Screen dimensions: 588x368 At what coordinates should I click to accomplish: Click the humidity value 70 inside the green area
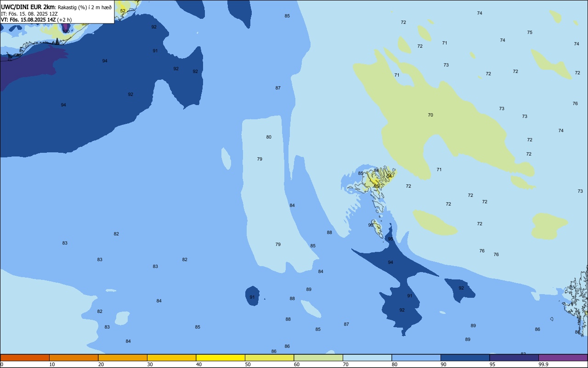tap(430, 115)
